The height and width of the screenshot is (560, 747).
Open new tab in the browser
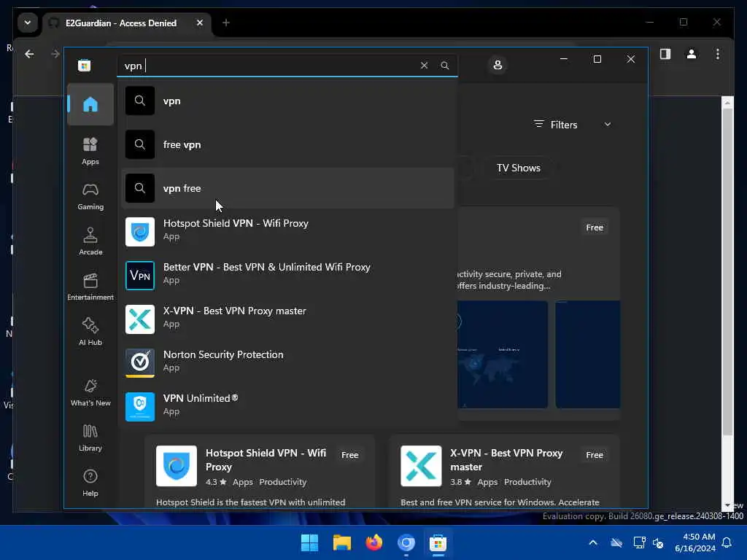pos(226,23)
